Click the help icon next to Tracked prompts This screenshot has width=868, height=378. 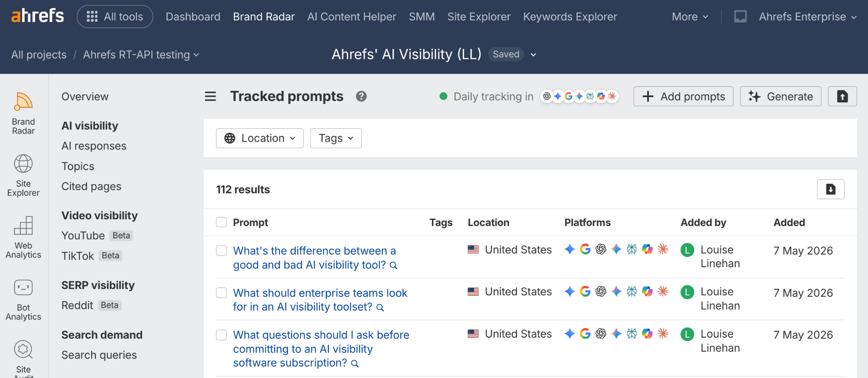[x=361, y=97]
